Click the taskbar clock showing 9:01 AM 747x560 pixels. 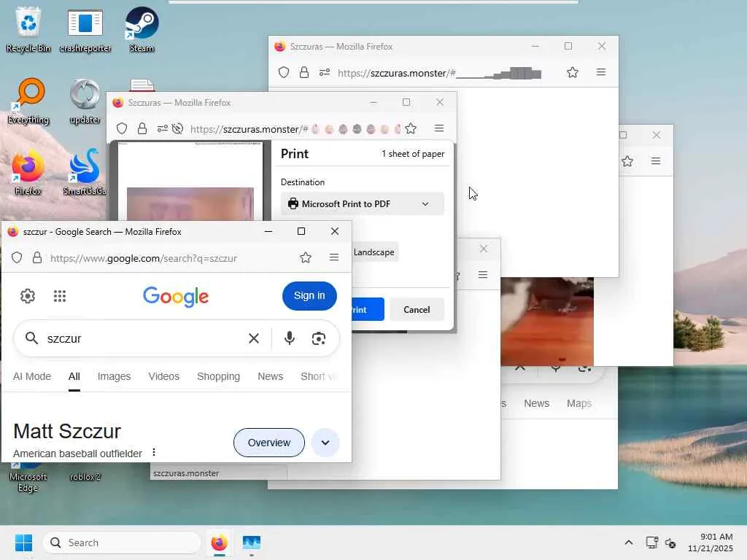click(711, 542)
